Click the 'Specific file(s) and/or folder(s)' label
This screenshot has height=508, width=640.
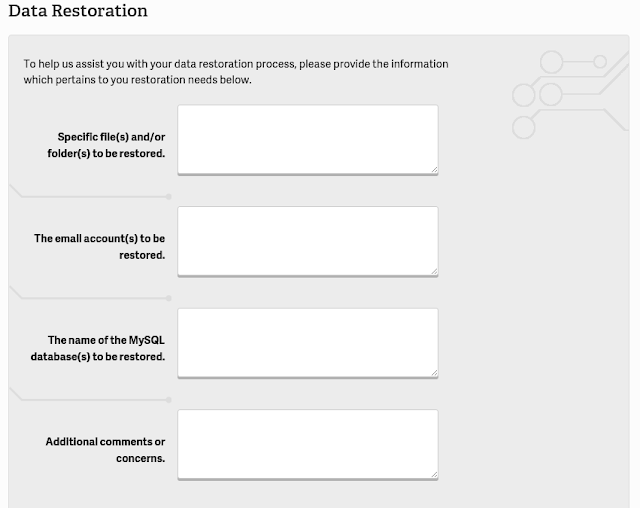coord(106,145)
